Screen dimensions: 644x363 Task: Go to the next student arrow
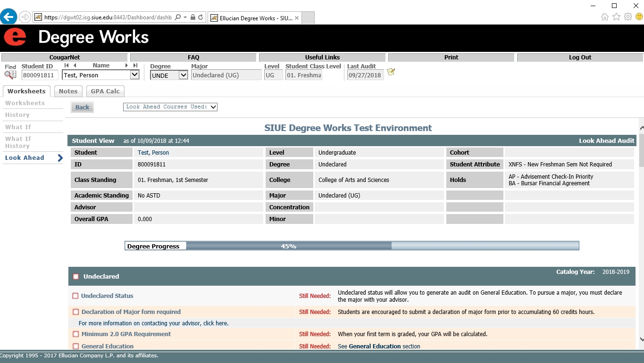pyautogui.click(x=126, y=66)
